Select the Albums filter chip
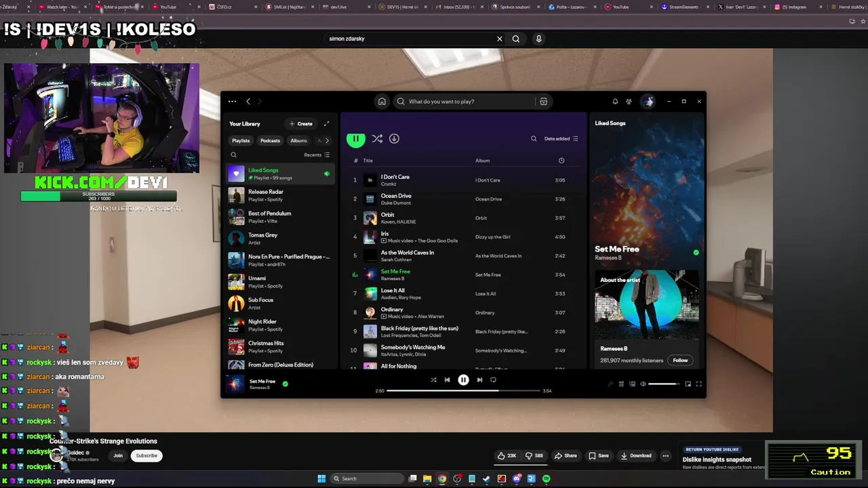 [298, 140]
